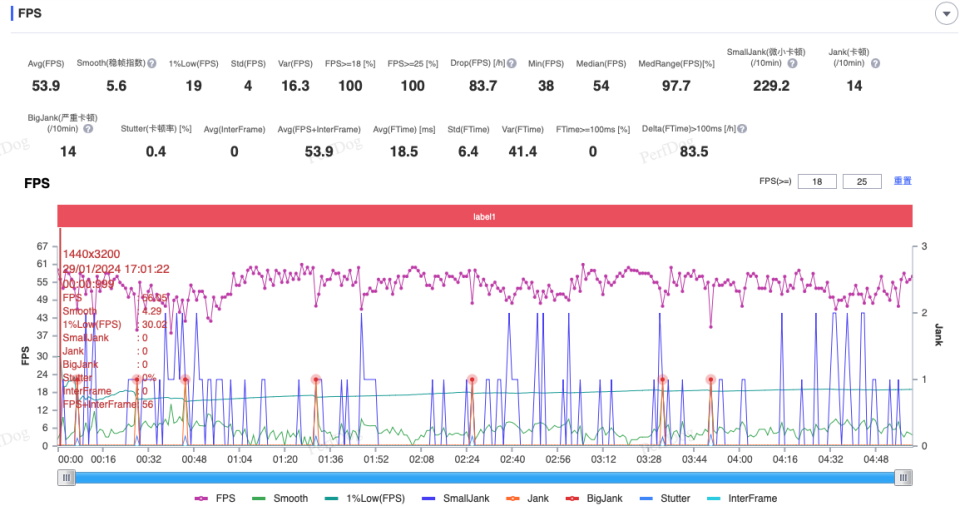
Task: Focus the FPS threshold field containing 18
Action: [817, 181]
